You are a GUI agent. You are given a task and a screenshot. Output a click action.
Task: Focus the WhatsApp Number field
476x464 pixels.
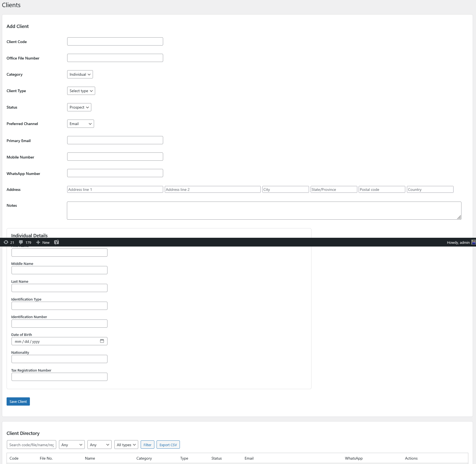[115, 173]
